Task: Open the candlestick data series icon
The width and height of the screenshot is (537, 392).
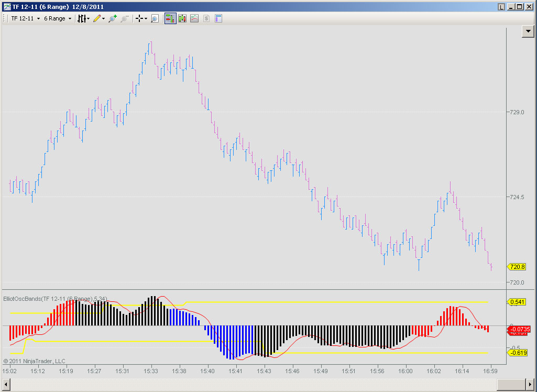Action: 182,18
